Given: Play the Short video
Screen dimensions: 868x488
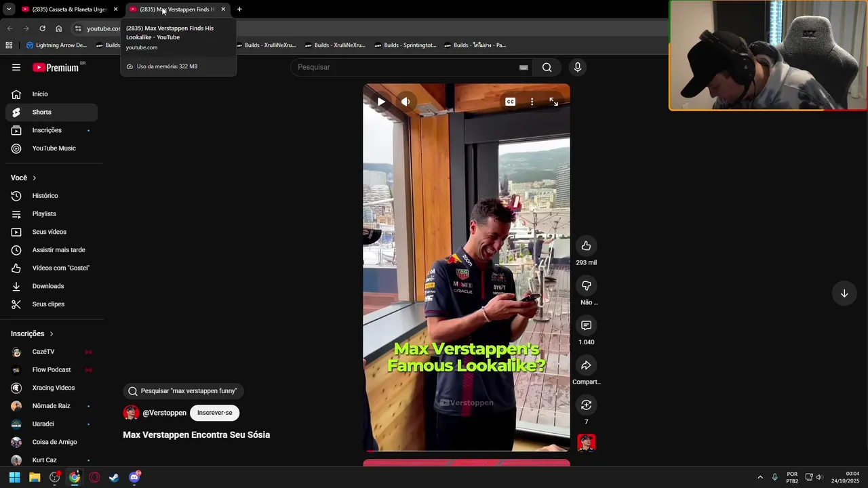Looking at the screenshot, I should [381, 102].
